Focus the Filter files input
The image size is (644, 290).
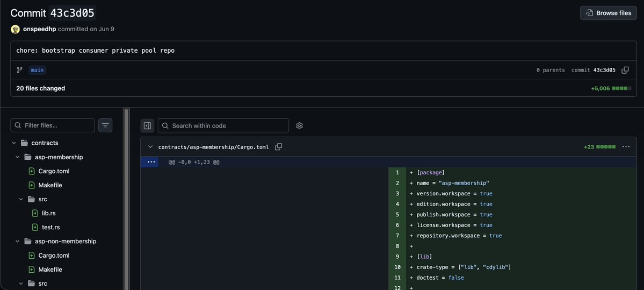(x=53, y=125)
